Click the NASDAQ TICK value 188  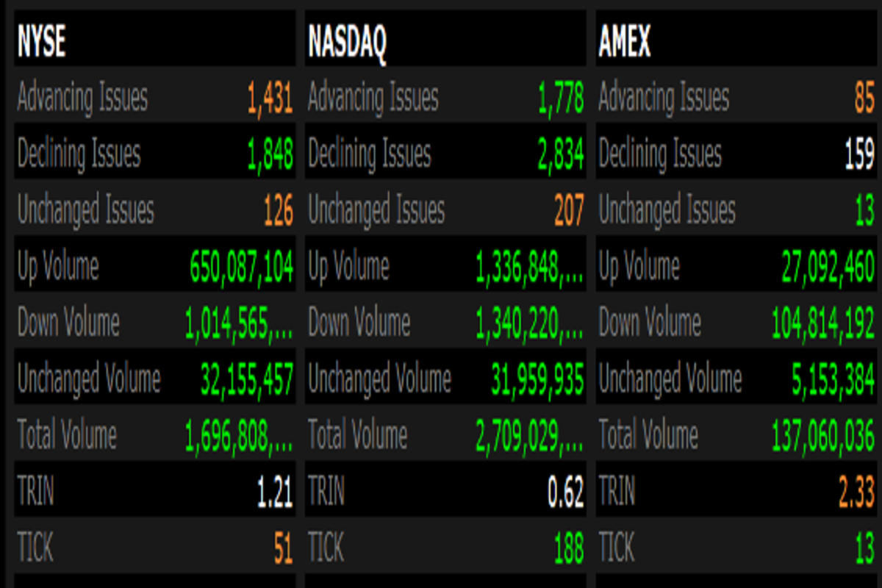point(568,549)
